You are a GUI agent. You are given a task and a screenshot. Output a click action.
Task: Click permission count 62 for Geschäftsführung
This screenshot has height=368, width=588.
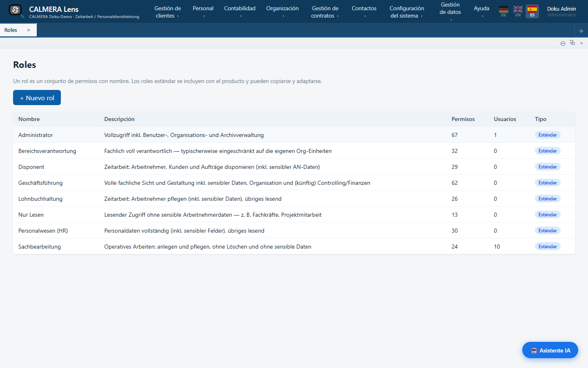click(454, 183)
